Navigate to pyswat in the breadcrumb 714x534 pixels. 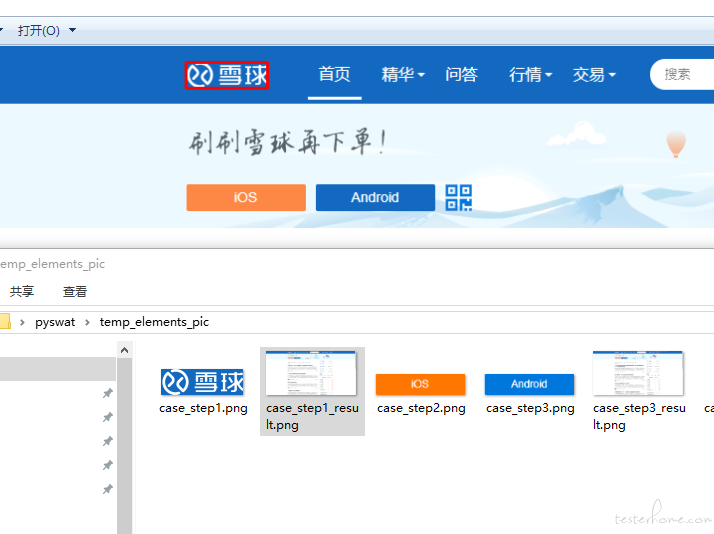[55, 322]
